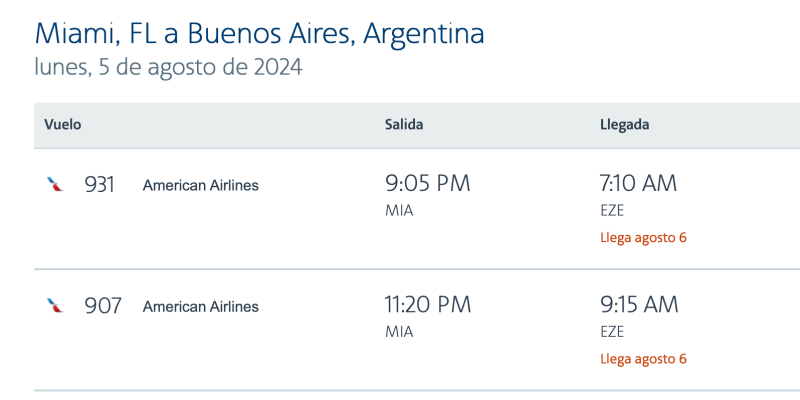This screenshot has height=400, width=800.
Task: Click EZE airport code under 7:10 AM
Action: pyautogui.click(x=611, y=210)
